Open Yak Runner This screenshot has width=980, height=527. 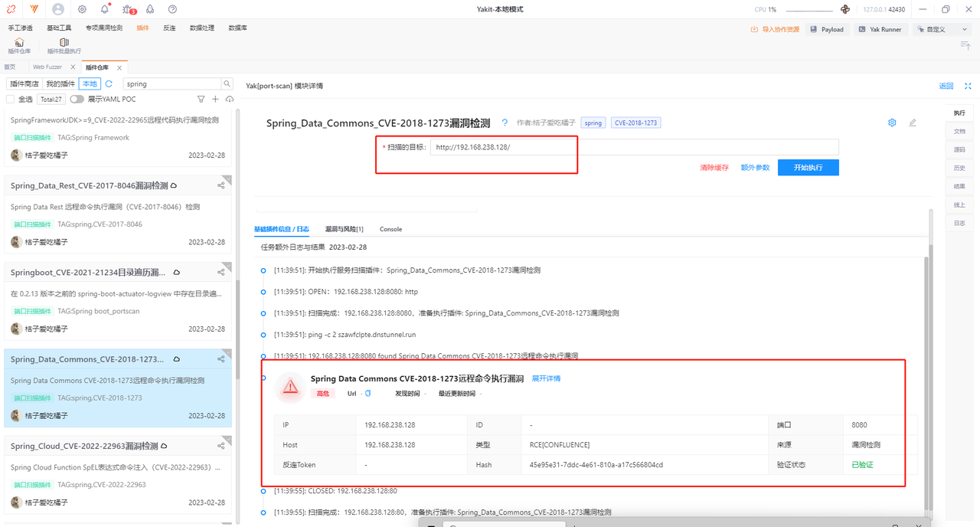tap(880, 29)
